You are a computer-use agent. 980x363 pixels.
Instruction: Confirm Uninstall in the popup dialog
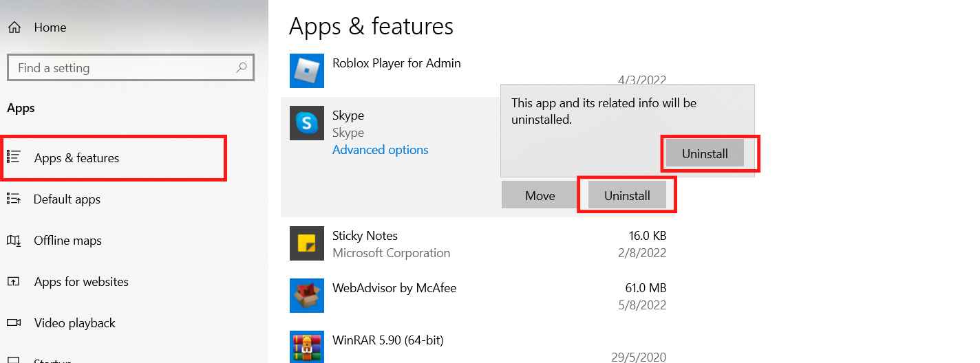click(x=705, y=154)
